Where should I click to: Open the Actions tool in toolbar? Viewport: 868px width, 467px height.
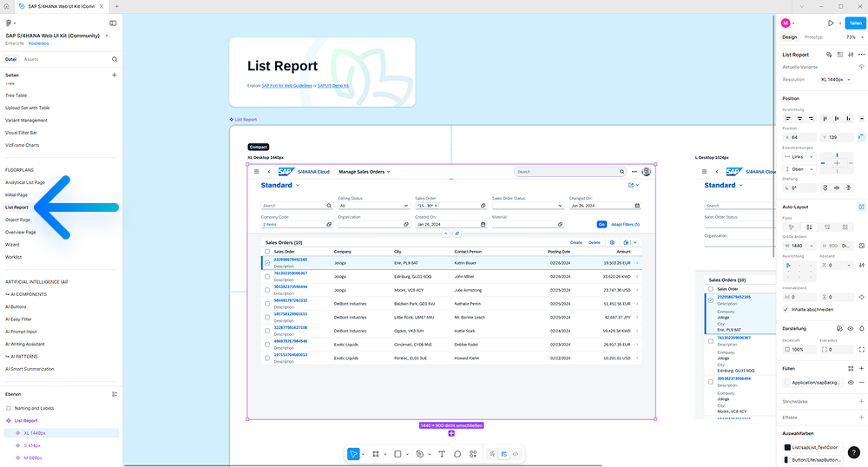coord(473,454)
